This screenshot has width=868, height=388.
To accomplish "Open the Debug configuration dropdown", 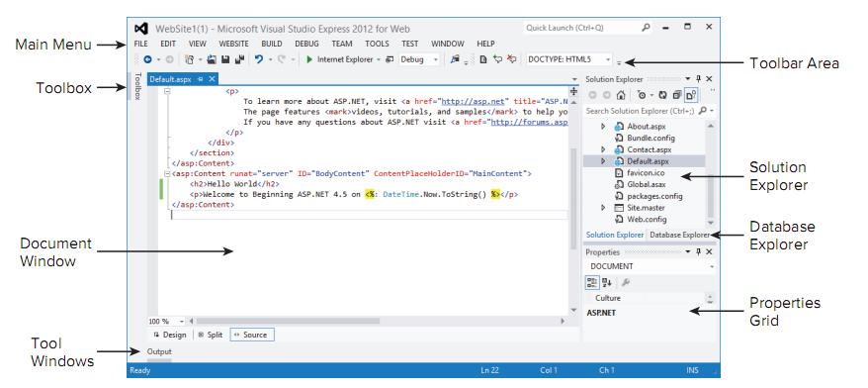I will click(x=419, y=59).
